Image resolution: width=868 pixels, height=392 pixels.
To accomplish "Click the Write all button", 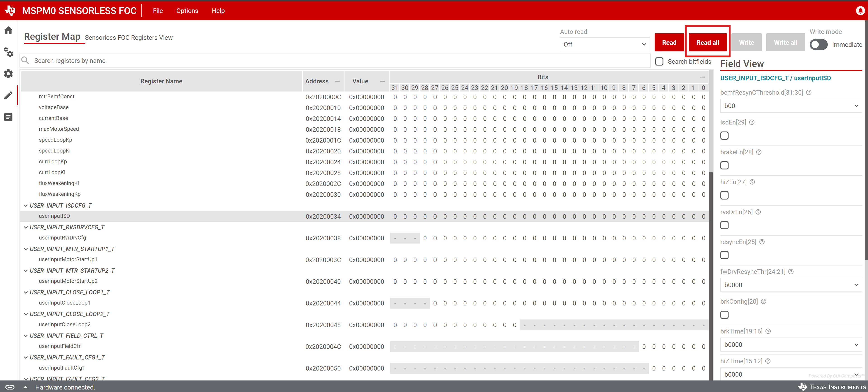I will click(785, 42).
